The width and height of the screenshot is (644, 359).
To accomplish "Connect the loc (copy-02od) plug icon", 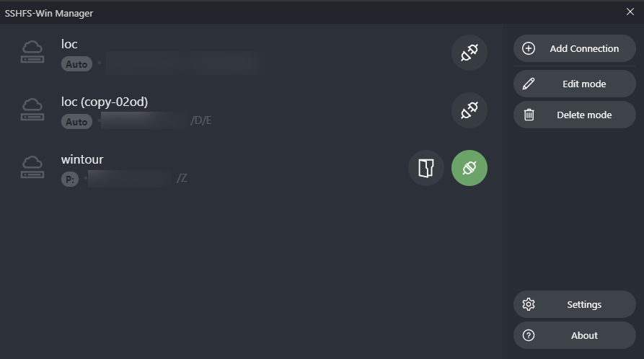I will (x=469, y=110).
